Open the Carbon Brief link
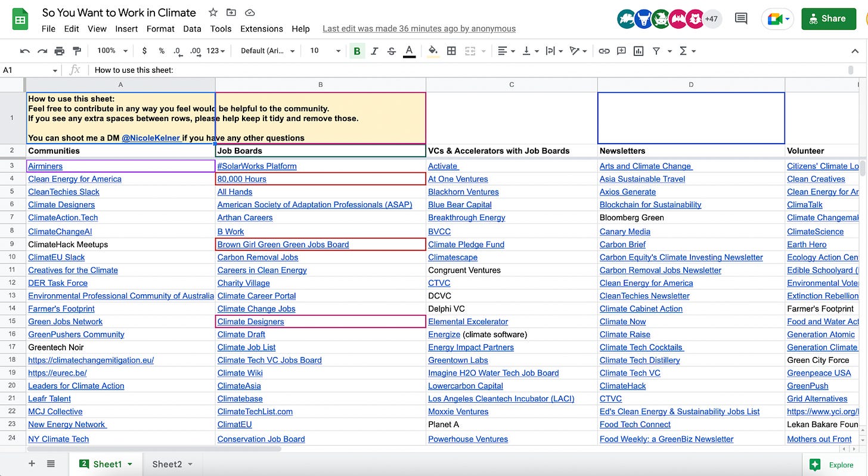This screenshot has height=476, width=868. 623,244
